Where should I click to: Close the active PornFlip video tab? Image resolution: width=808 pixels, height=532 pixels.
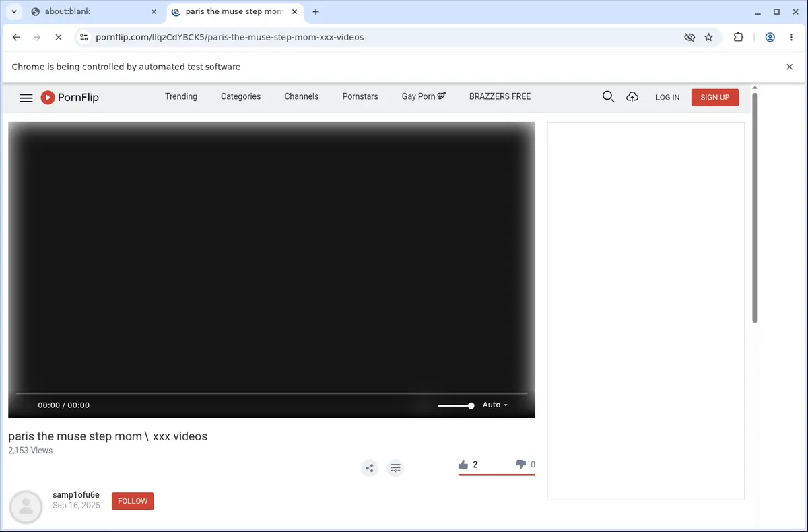[x=294, y=12]
